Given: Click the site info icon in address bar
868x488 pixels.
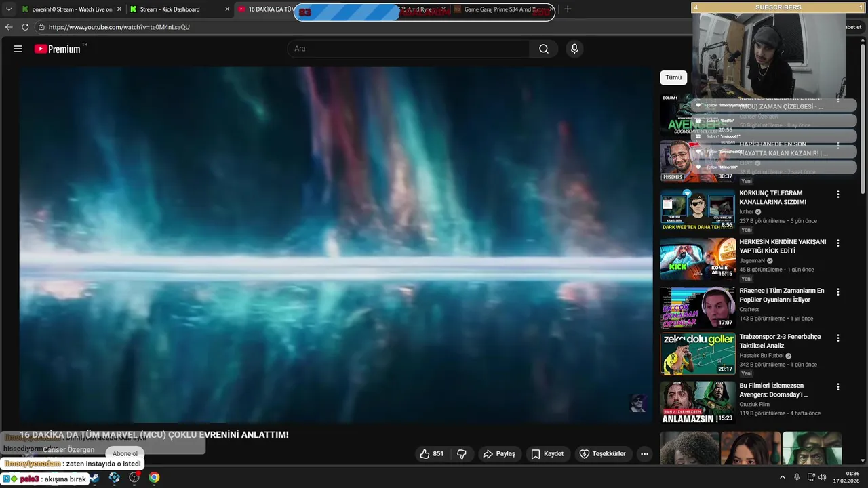Looking at the screenshot, I should [x=41, y=27].
